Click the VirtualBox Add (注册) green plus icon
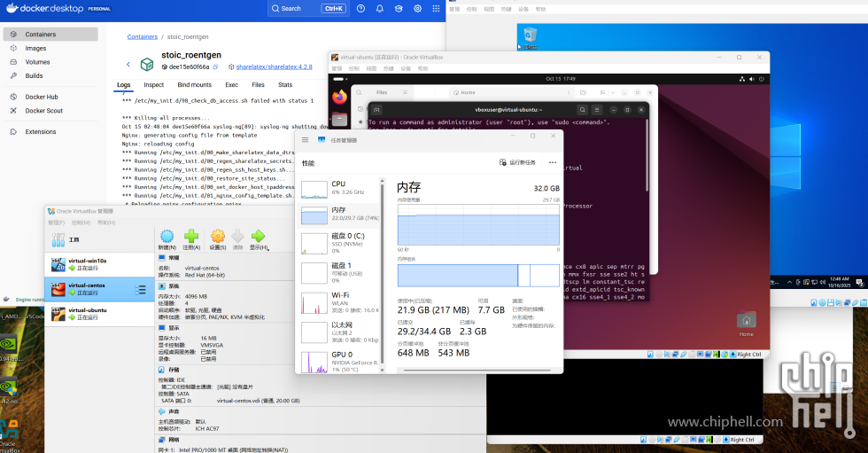Viewport: 868px width, 453px height. 191,236
